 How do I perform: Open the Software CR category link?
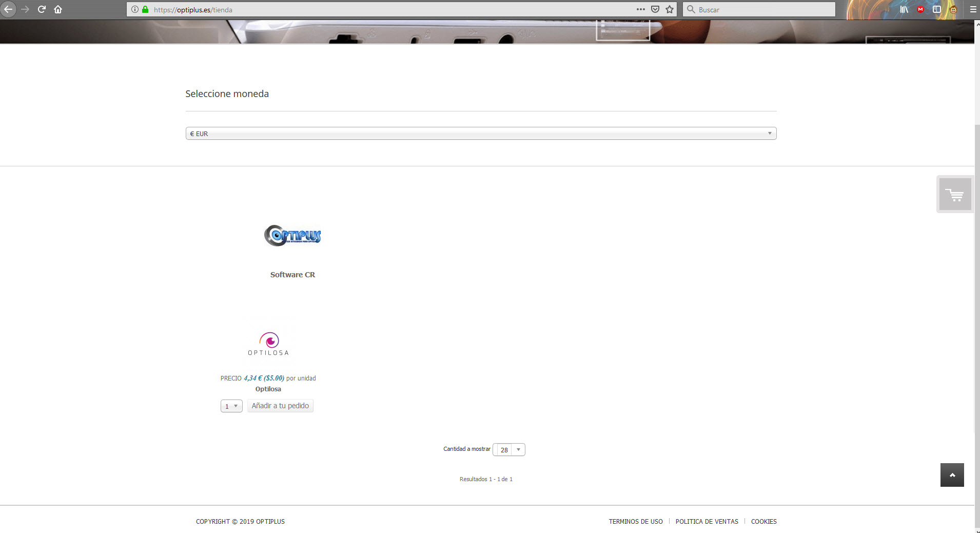pos(292,275)
